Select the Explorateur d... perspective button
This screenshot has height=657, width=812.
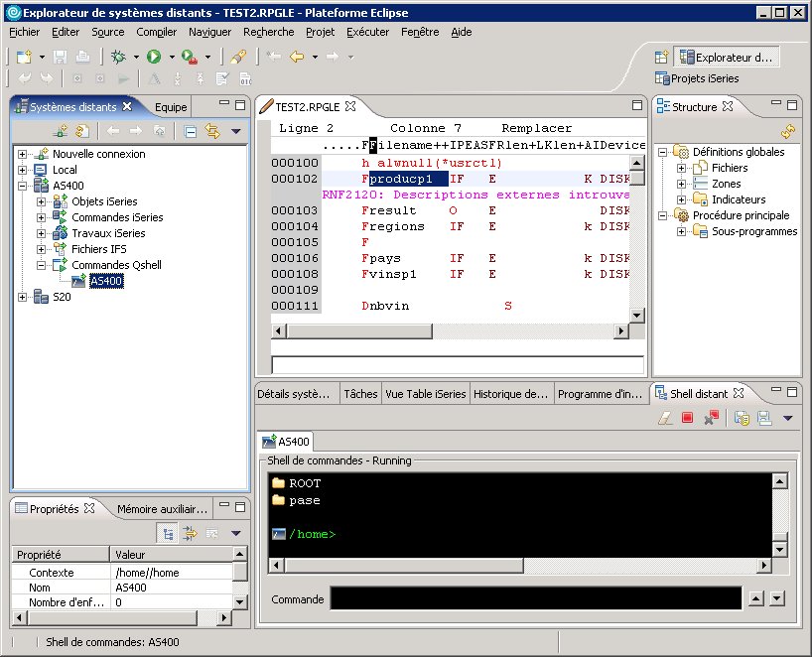(x=726, y=57)
